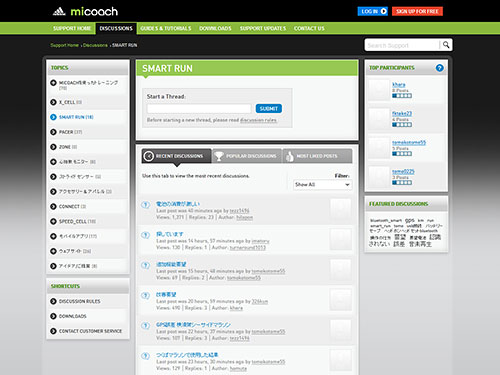The height and width of the screenshot is (375, 500).
Task: Click arrow icon beside Discussion Rules shortcut
Action: pyautogui.click(x=53, y=301)
